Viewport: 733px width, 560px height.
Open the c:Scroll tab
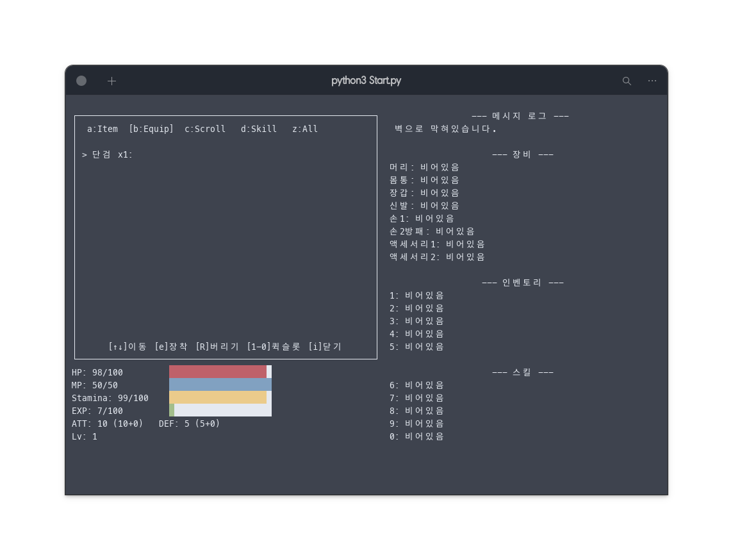coord(205,129)
